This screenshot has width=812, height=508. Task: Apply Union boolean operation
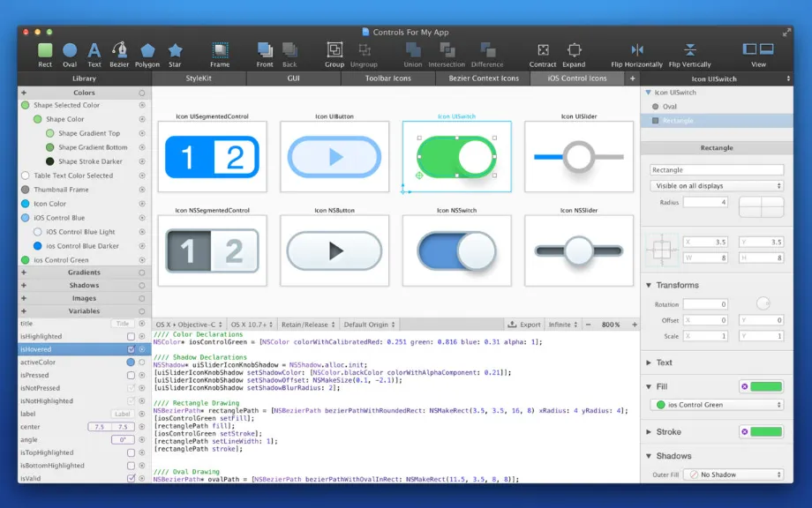(413, 55)
